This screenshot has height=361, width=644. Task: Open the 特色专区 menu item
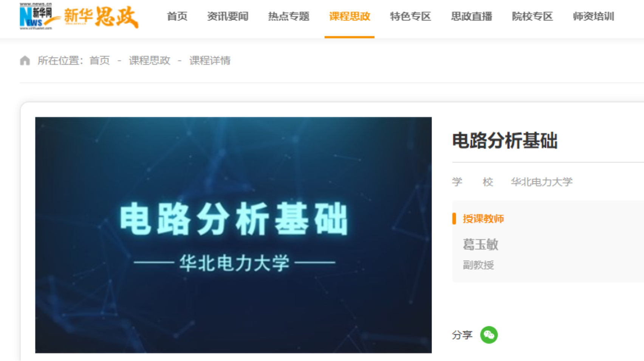coord(410,17)
